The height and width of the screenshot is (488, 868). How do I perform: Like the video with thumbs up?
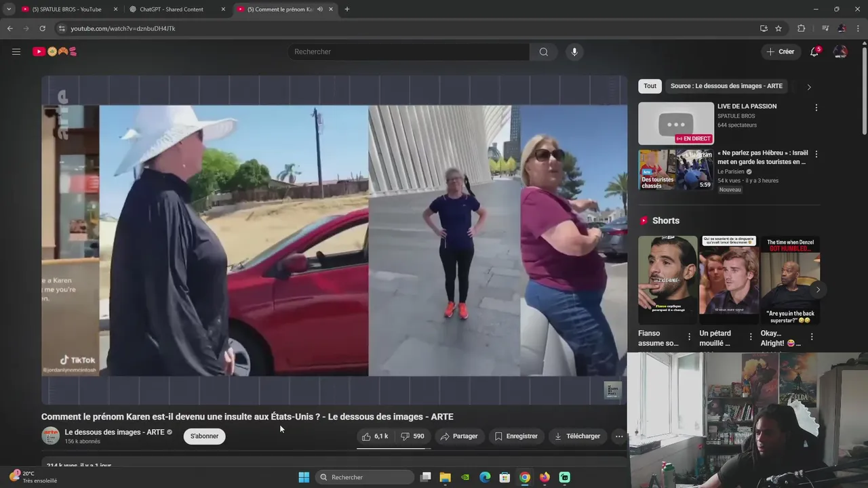click(x=375, y=436)
